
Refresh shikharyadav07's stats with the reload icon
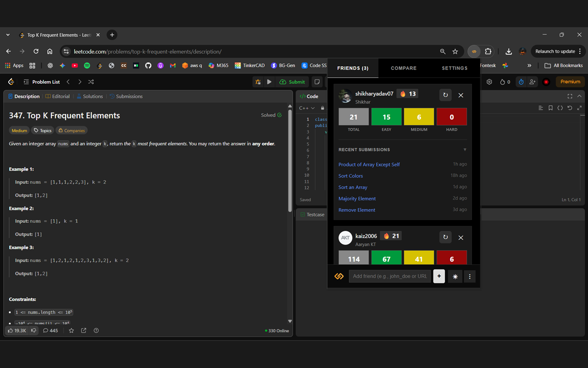445,95
